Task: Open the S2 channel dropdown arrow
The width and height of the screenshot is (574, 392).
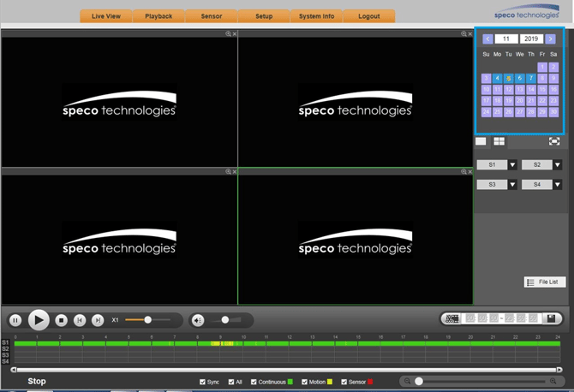Action: tap(557, 165)
